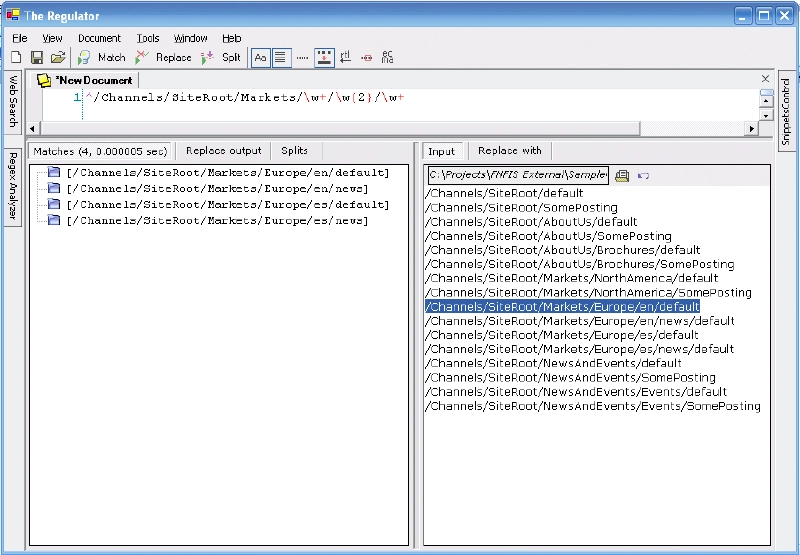Click the browse input file icon

(622, 175)
